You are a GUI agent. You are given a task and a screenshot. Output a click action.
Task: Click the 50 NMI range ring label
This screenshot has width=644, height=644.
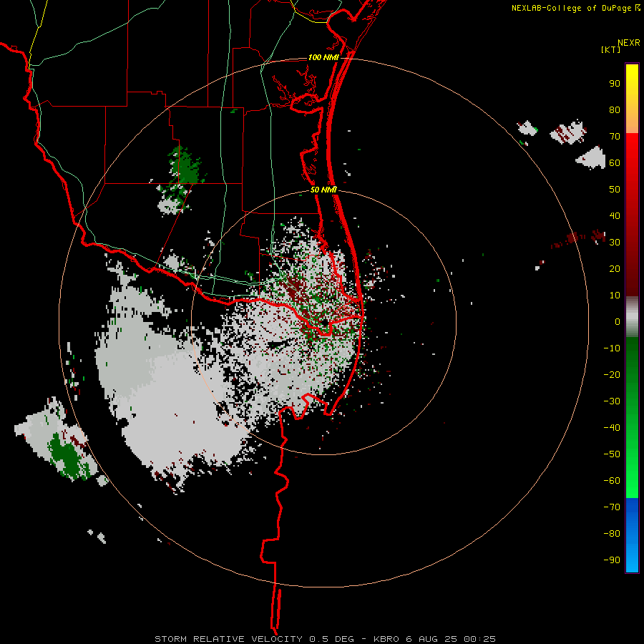(x=323, y=190)
